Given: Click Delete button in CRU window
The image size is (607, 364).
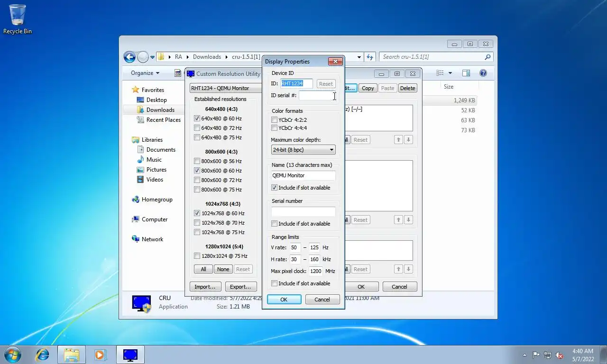Looking at the screenshot, I should [407, 88].
